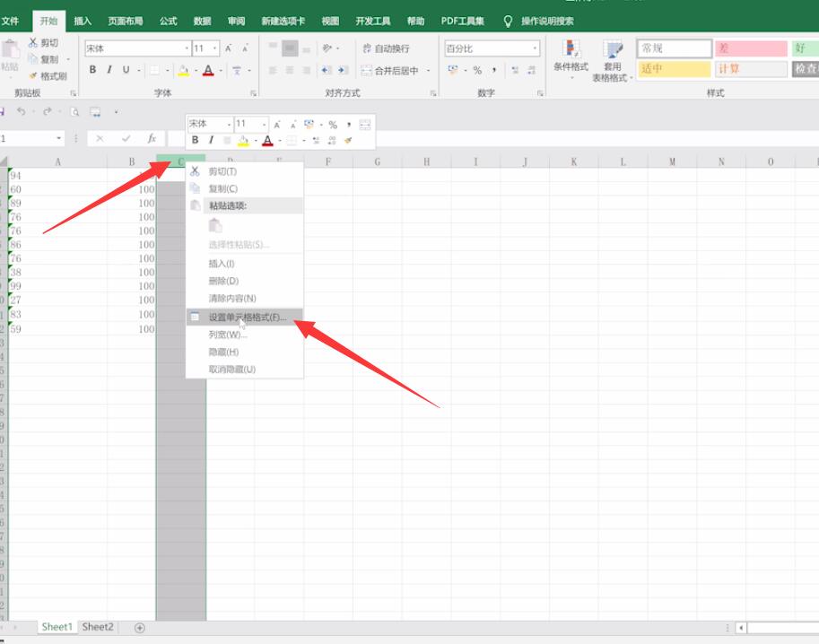
Task: Toggle underline in the ribbon font group
Action: coord(126,69)
